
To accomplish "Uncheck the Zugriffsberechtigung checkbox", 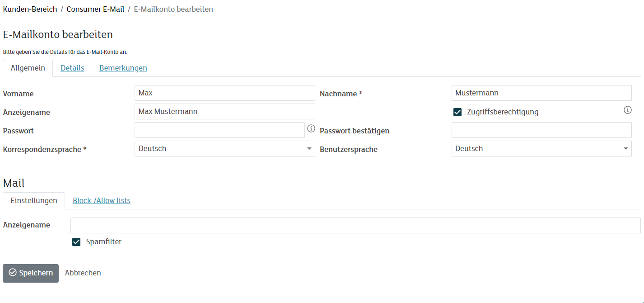I will (x=457, y=112).
